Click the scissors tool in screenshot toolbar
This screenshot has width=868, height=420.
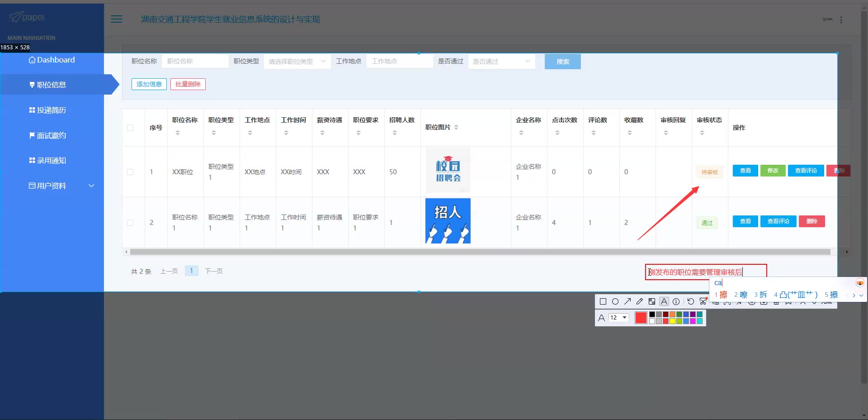pyautogui.click(x=703, y=301)
